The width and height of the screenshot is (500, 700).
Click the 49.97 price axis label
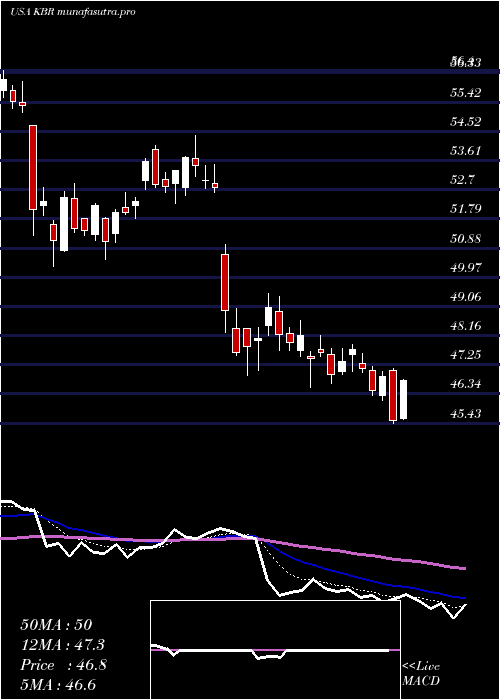pos(465,267)
